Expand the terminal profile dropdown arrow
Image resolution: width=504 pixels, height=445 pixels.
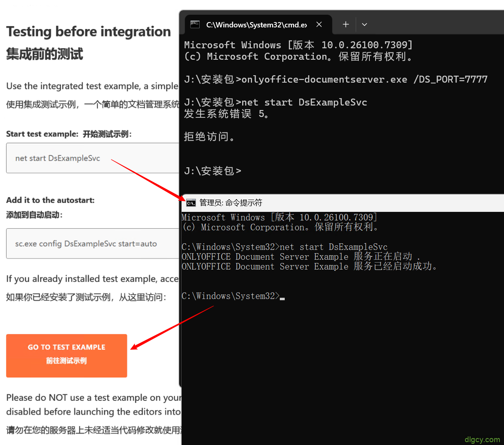pos(364,25)
